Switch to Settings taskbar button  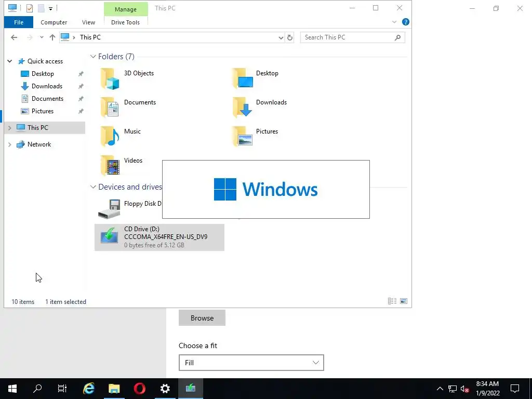[x=165, y=389]
